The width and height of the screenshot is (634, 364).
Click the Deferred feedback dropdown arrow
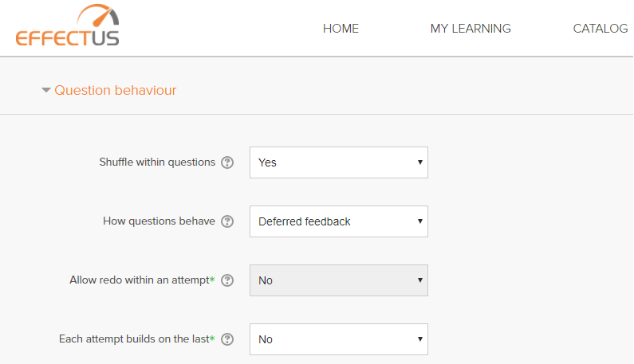[x=420, y=221]
